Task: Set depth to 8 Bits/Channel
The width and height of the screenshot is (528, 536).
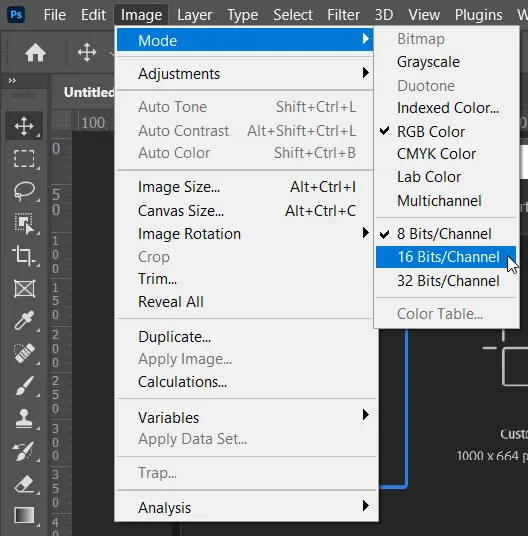Action: 446,234
